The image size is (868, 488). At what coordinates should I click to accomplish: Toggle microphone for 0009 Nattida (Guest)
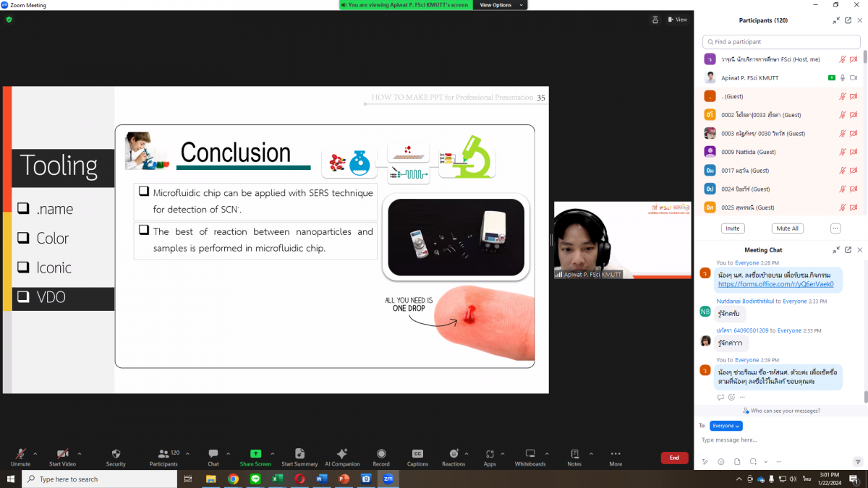[x=842, y=152]
